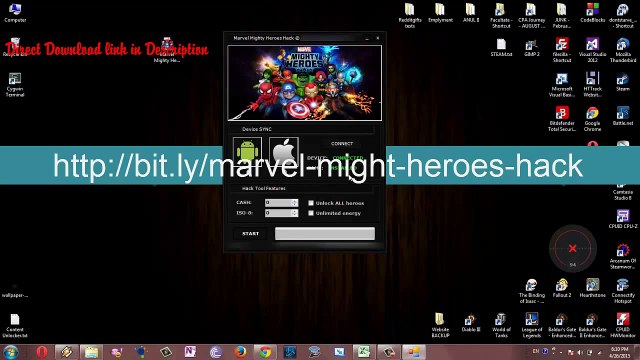Launch Firefox from the taskbar
The height and width of the screenshot is (360, 640).
coord(240,352)
